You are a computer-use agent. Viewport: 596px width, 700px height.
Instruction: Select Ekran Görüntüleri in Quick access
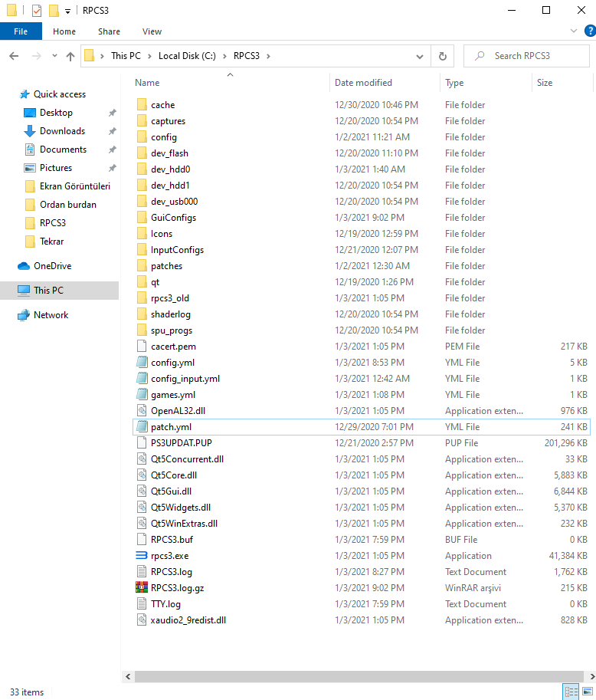pyautogui.click(x=74, y=186)
